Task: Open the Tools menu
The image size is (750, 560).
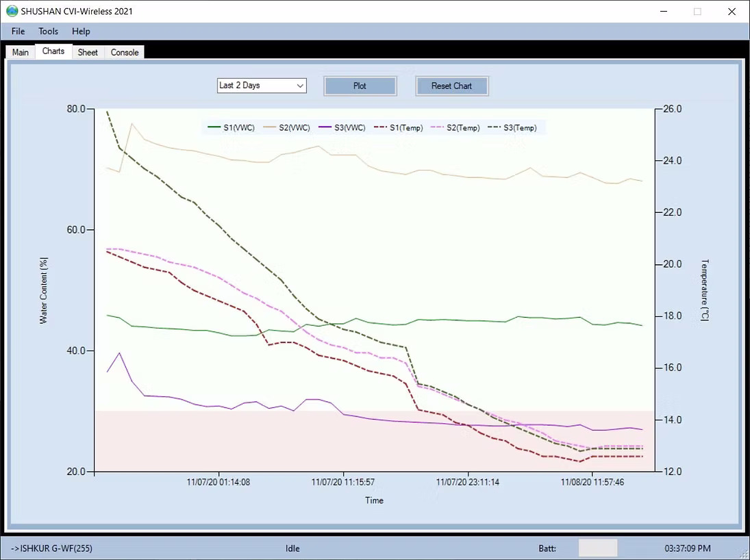Action: coord(49,31)
